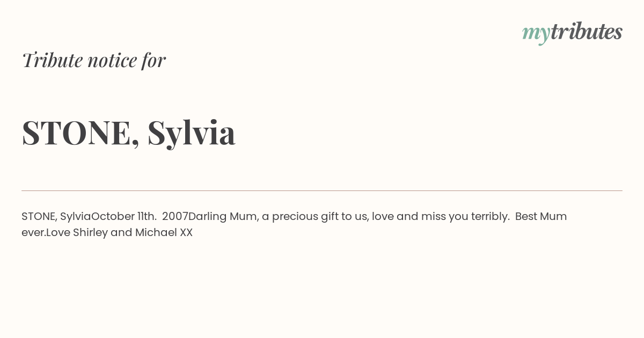The width and height of the screenshot is (644, 338).
Task: Select the green "my" part of logo
Action: click(536, 34)
